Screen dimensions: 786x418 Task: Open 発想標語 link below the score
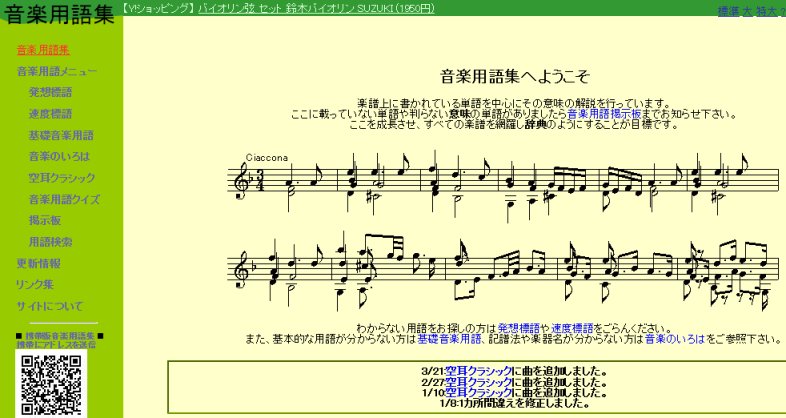(518, 329)
